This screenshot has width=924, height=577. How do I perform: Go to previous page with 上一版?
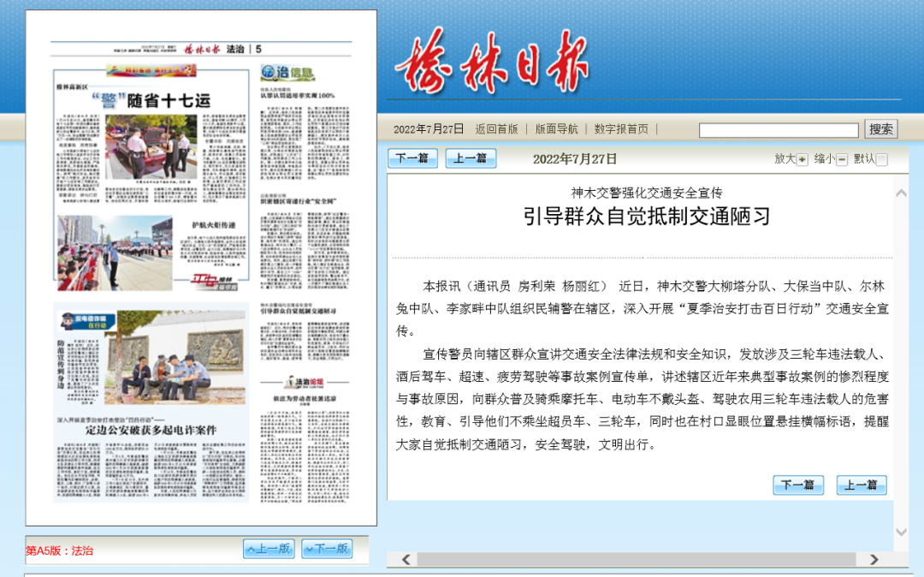[269, 549]
